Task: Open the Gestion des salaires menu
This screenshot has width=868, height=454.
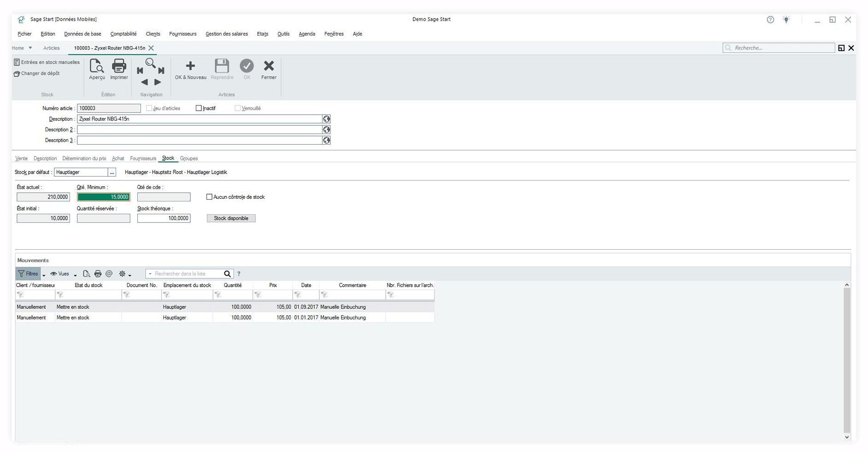Action: tap(227, 34)
